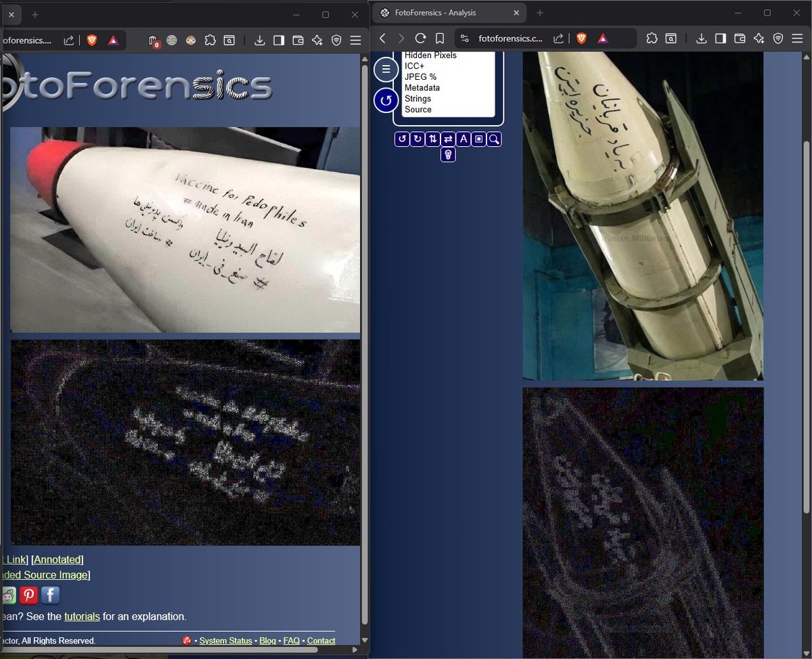Screen dimensions: 812x659
Task: Toggle the round analysis menu button
Action: pyautogui.click(x=386, y=69)
